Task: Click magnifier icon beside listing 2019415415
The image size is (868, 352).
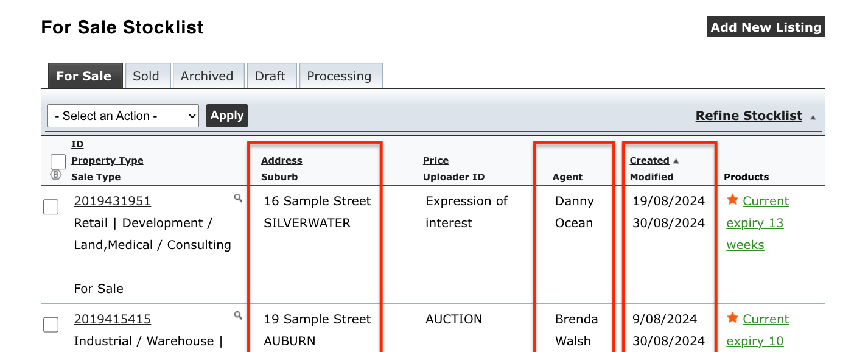Action: [x=239, y=315]
